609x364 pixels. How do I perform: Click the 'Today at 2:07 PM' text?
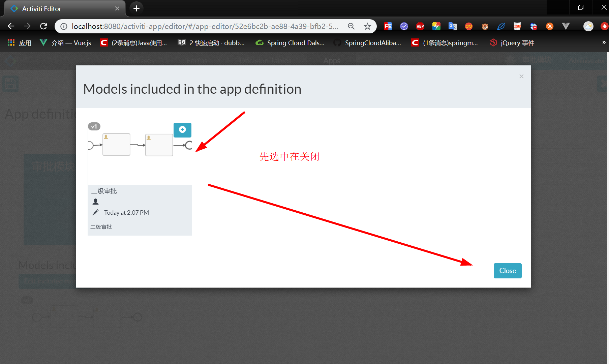126,213
